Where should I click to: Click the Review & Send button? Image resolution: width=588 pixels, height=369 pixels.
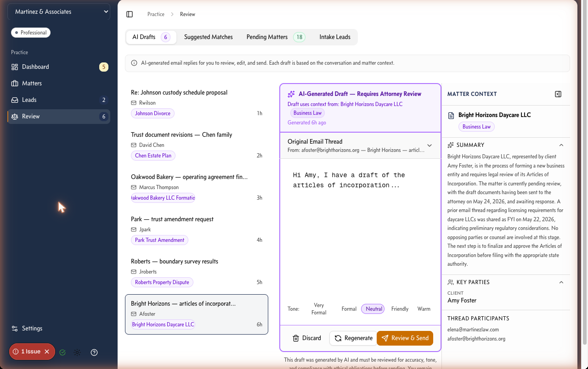405,338
